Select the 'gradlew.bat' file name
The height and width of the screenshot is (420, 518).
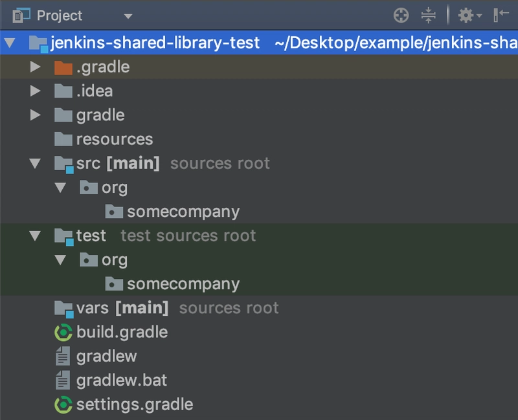tap(122, 381)
